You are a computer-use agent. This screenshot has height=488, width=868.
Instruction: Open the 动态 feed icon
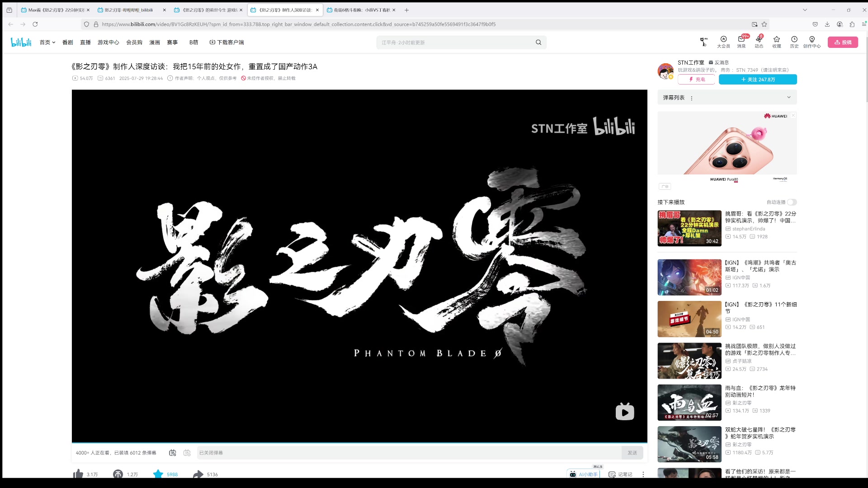click(759, 42)
